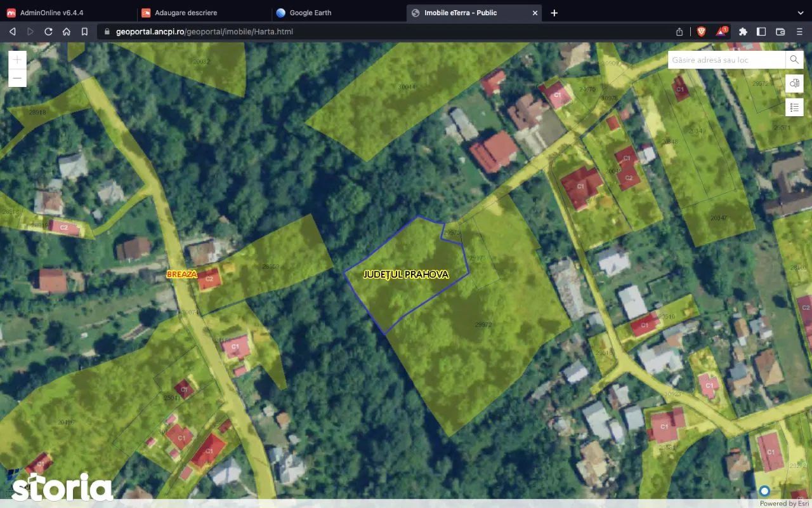
Task: Open the parcel document search tool
Action: [x=794, y=83]
